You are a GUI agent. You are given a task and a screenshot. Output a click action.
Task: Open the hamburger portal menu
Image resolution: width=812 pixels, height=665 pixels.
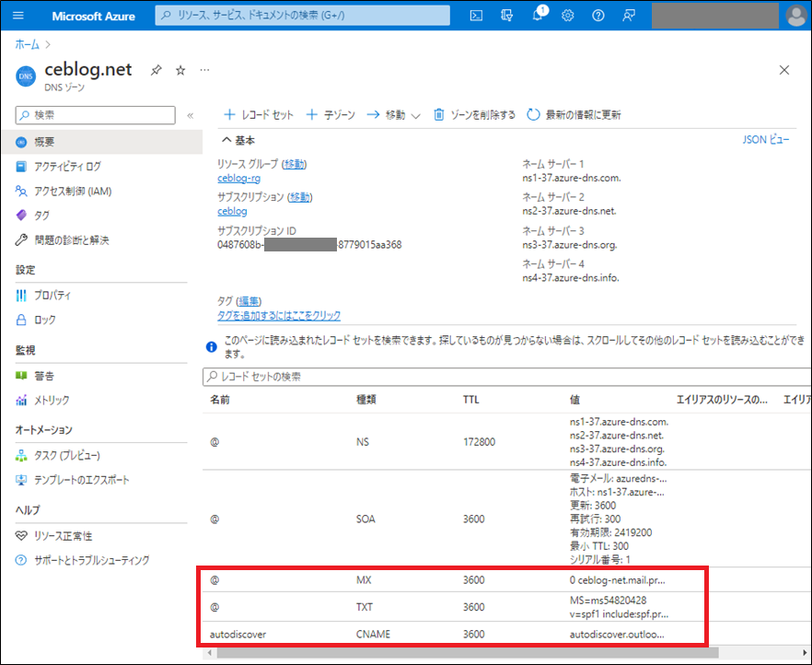[18, 16]
